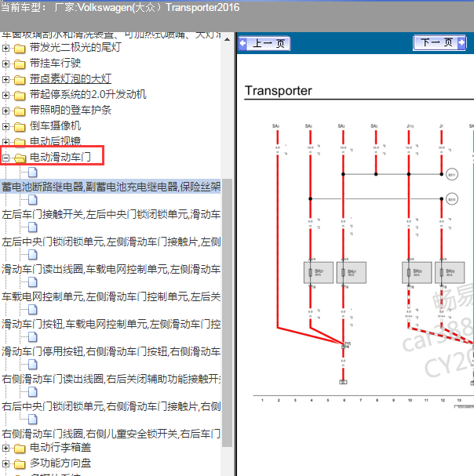This screenshot has width=474, height=476.
Task: Select folder icon of 多功能方向盘
Action: [x=20, y=464]
